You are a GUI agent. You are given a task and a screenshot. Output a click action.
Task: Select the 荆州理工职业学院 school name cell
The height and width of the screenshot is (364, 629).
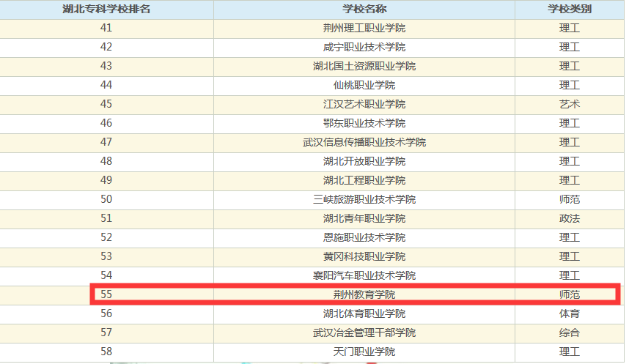[364, 29]
